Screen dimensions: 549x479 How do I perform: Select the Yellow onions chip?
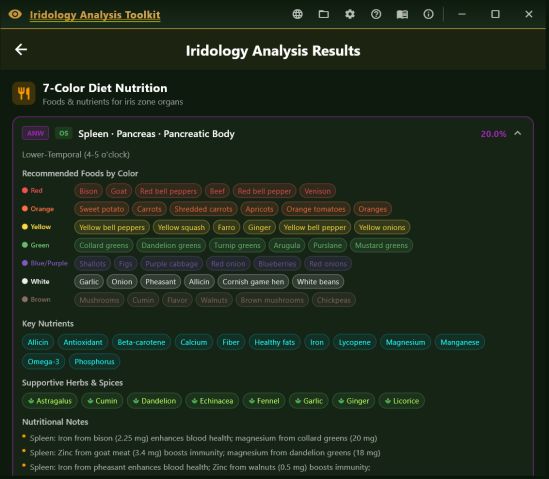[382, 227]
